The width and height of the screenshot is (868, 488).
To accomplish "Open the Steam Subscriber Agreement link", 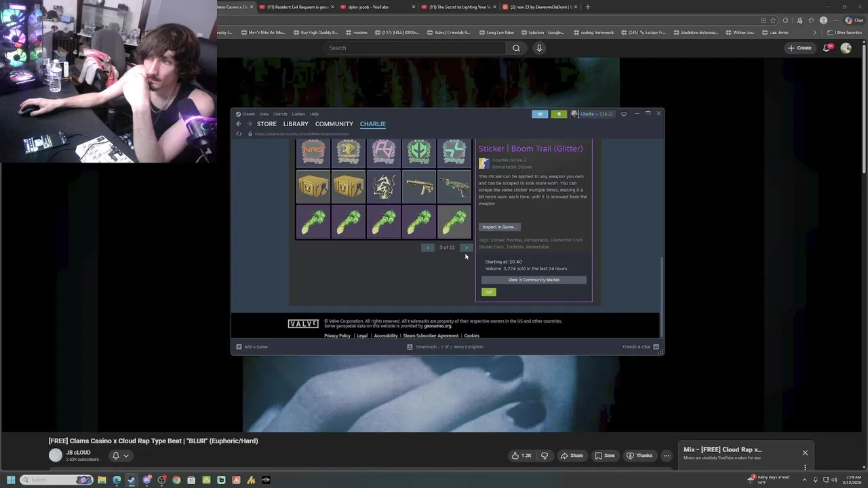I will click(x=431, y=335).
